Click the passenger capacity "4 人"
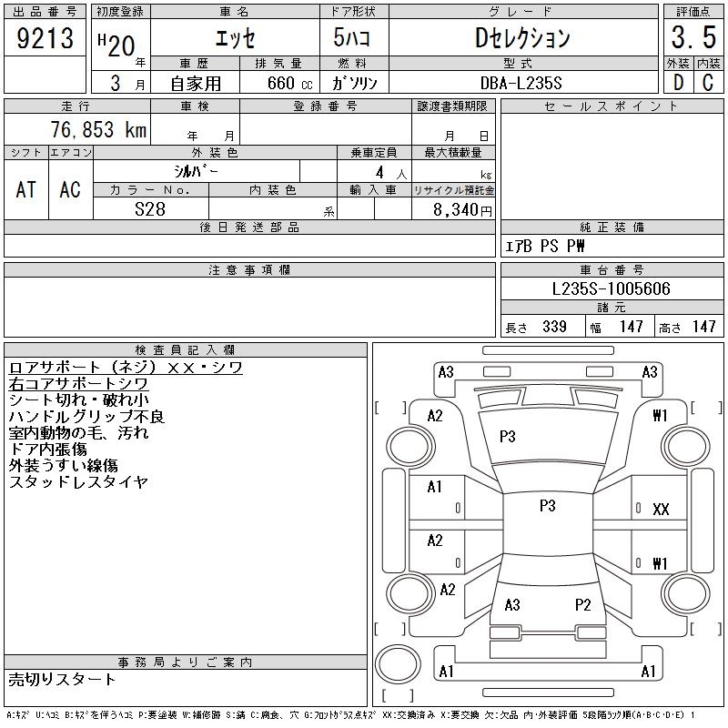The height and width of the screenshot is (728, 728). coord(391,173)
